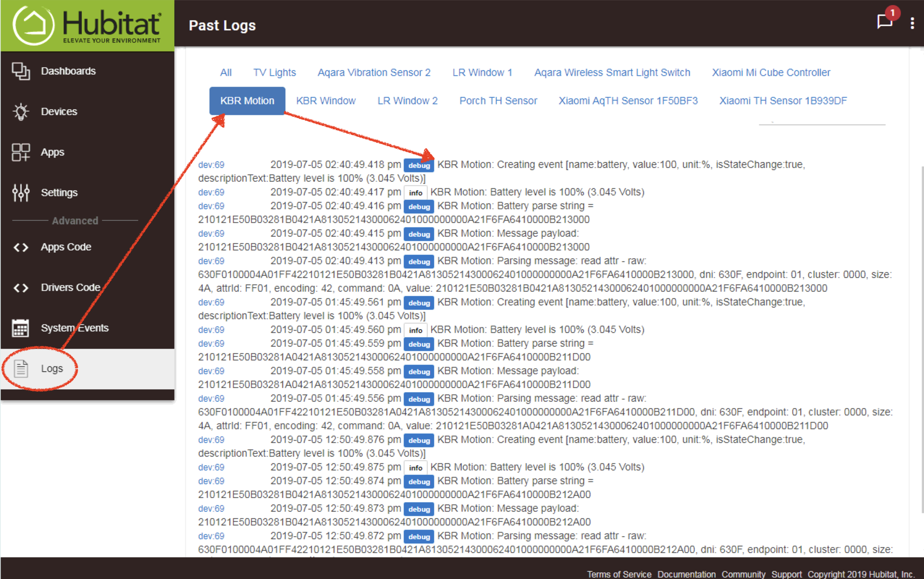Filter logs by LR Window 2
Image resolution: width=924 pixels, height=579 pixels.
407,101
